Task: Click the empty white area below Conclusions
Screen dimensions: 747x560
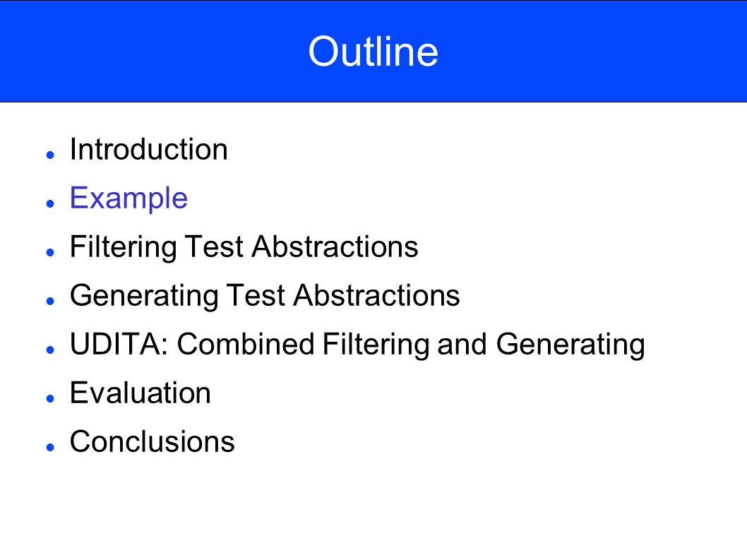Action: coord(373,510)
